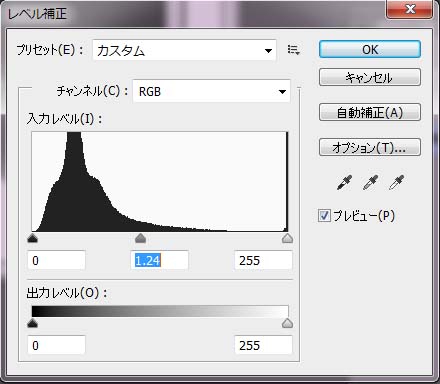Click the input shadow level field showing 0
Viewport: 440px width, 384px height.
tap(57, 260)
